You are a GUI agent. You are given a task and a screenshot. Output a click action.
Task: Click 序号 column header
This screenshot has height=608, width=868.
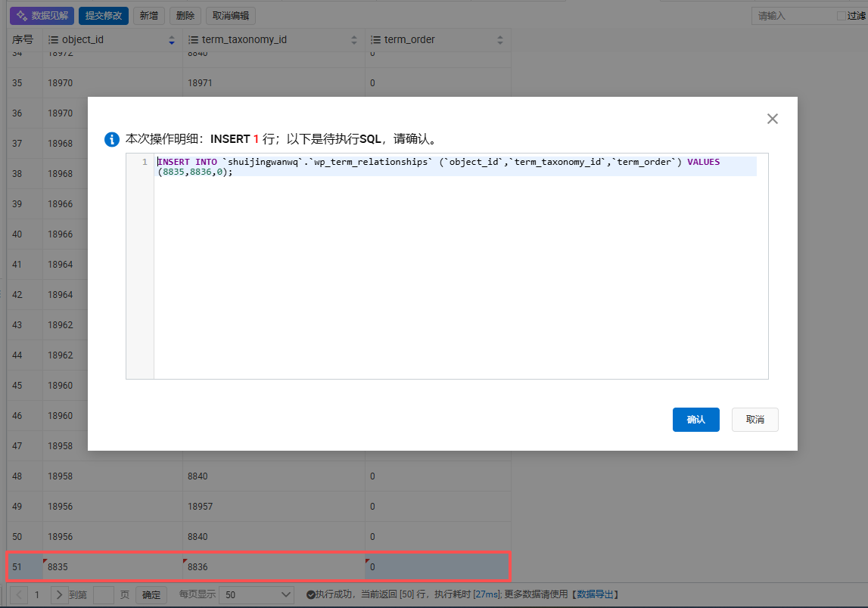pyautogui.click(x=23, y=40)
